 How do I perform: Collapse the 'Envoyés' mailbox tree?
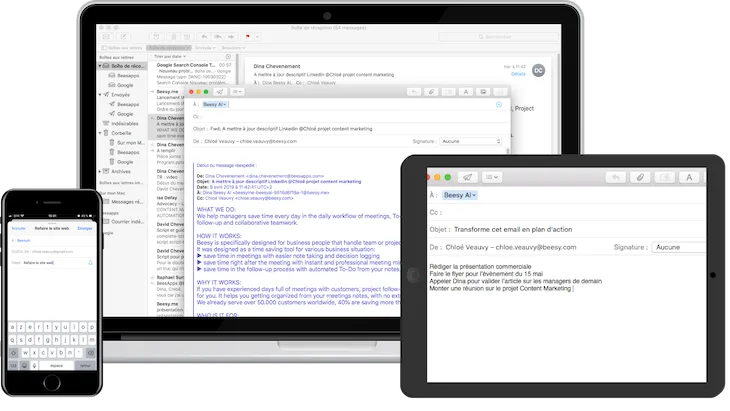click(100, 94)
